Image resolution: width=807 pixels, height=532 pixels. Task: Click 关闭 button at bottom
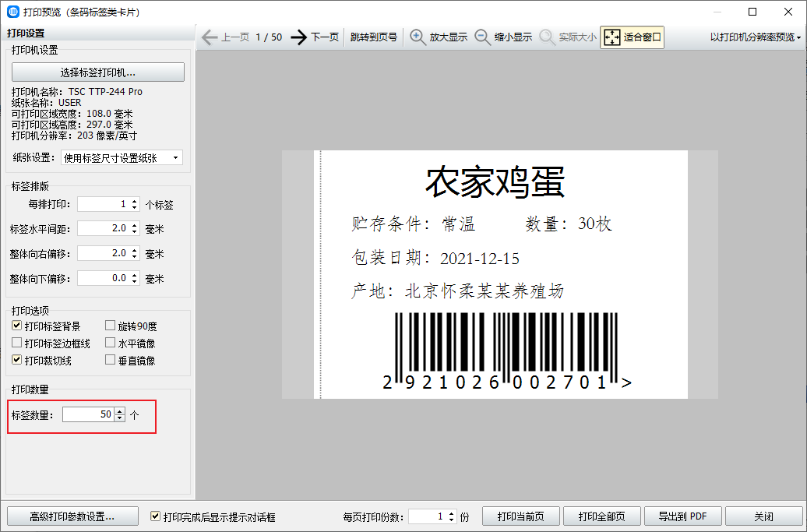tap(763, 516)
